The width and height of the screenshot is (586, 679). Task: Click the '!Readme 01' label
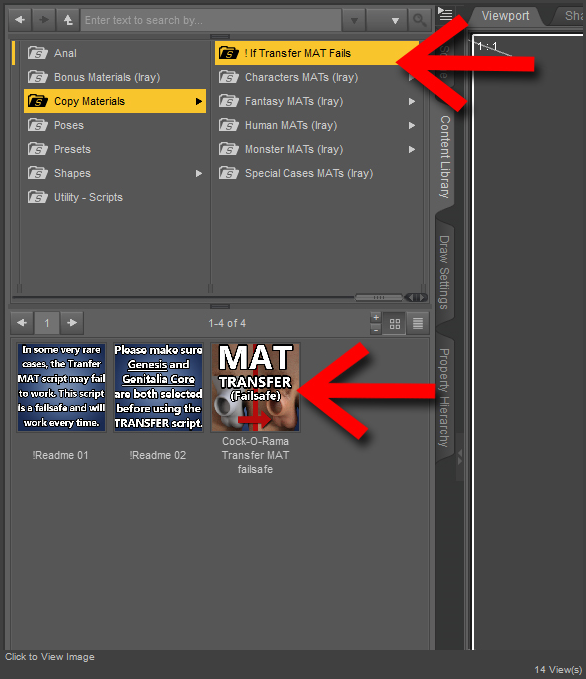point(60,455)
